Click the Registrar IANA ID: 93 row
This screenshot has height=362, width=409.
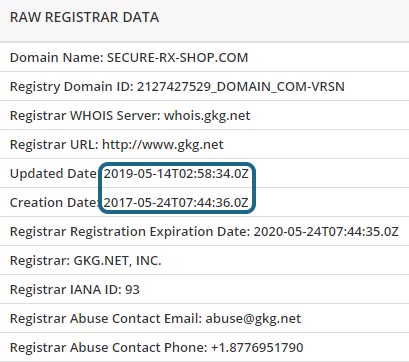(204, 289)
